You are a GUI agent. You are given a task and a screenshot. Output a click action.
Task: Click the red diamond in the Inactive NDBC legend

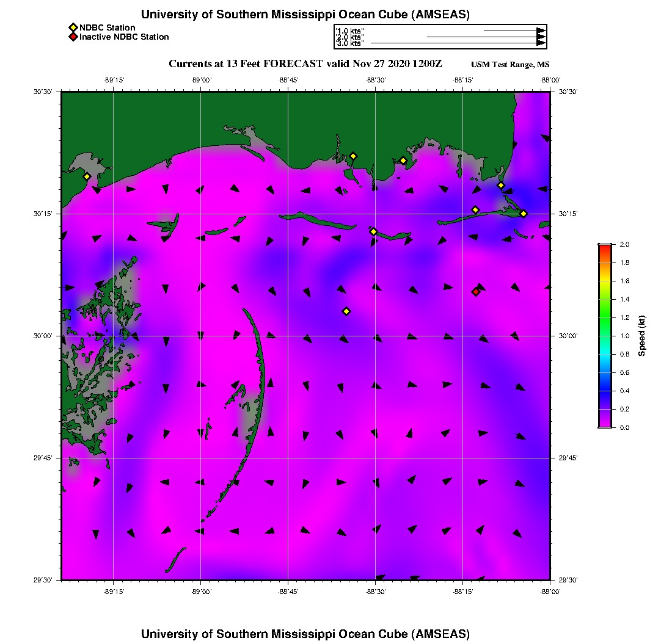73,37
